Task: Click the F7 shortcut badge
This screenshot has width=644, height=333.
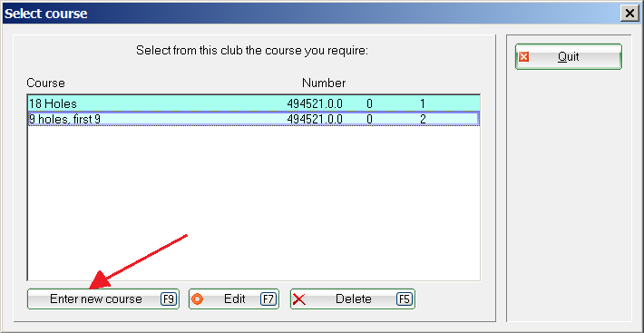Action: tap(268, 299)
